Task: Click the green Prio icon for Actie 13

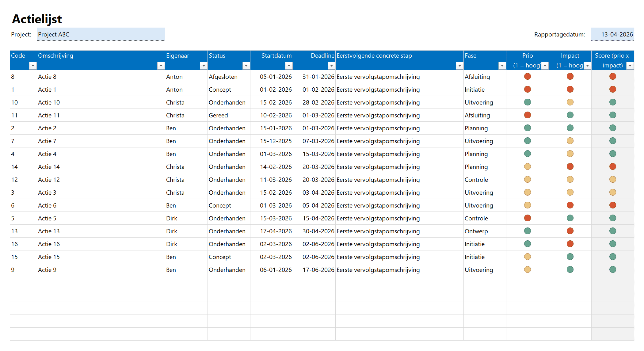Action: point(527,231)
